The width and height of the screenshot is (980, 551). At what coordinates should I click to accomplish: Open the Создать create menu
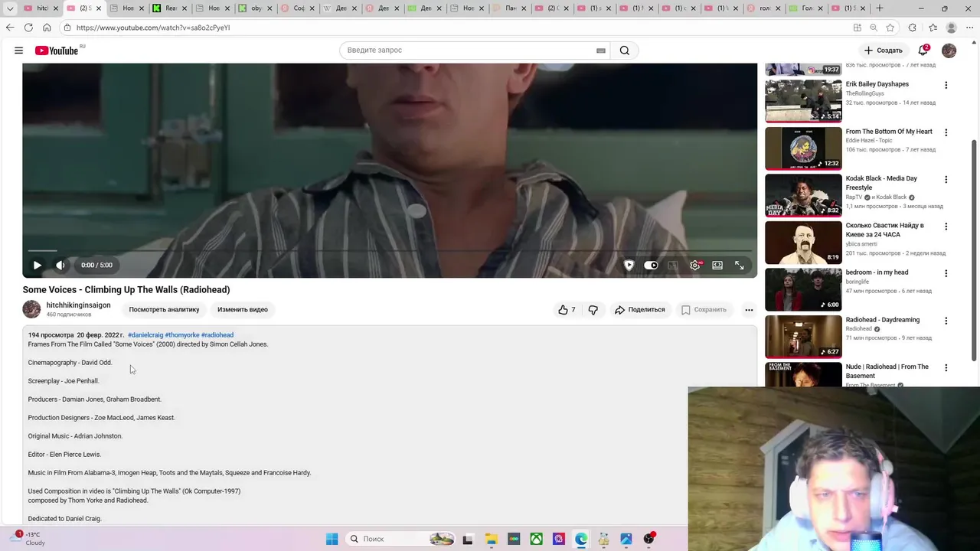pyautogui.click(x=884, y=51)
